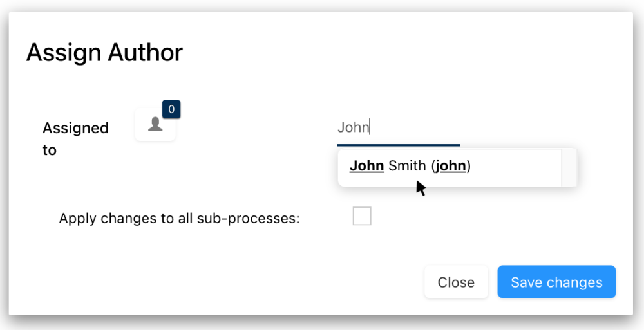Click the Save changes button

[556, 282]
